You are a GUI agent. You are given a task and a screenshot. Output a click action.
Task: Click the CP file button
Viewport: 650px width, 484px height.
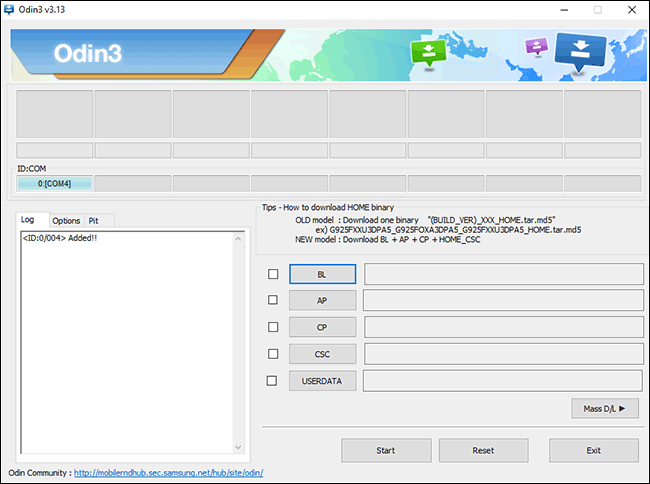(322, 327)
